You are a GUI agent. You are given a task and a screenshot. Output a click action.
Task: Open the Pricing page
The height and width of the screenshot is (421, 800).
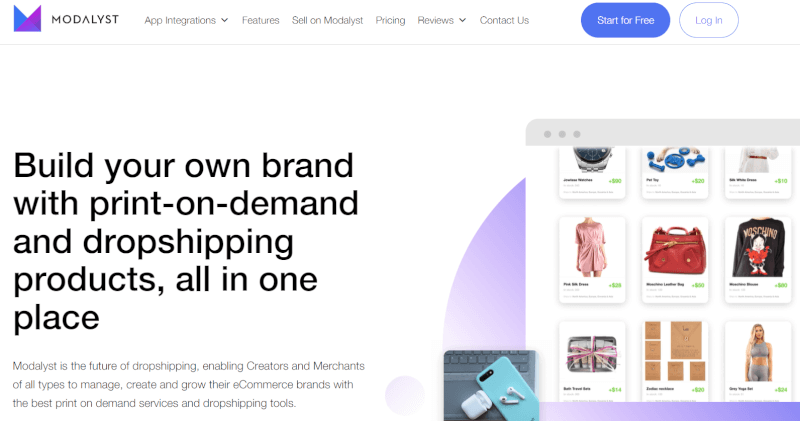pos(390,20)
